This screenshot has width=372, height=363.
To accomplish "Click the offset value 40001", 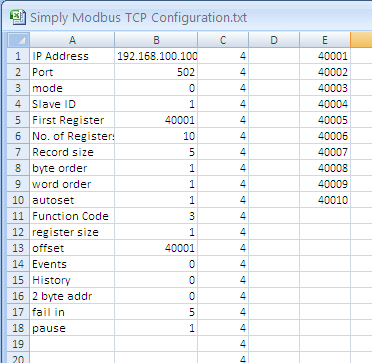I will coord(156,248).
